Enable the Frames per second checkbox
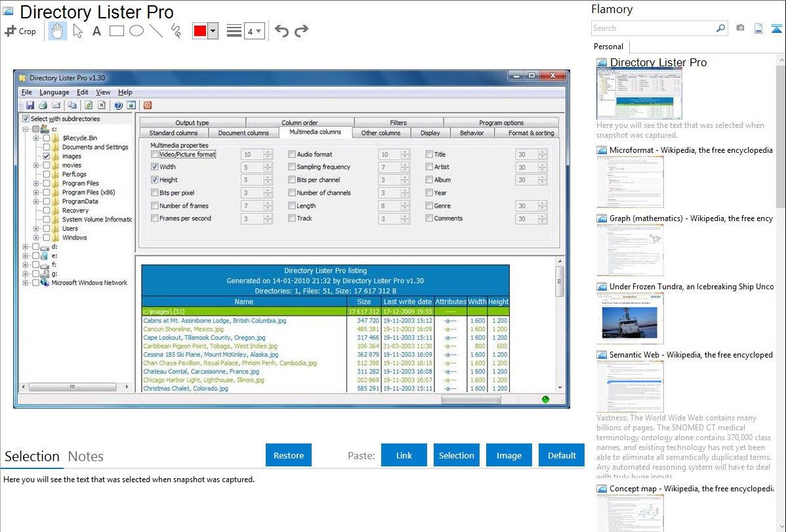Screen dimensions: 786x532 pyautogui.click(x=155, y=218)
